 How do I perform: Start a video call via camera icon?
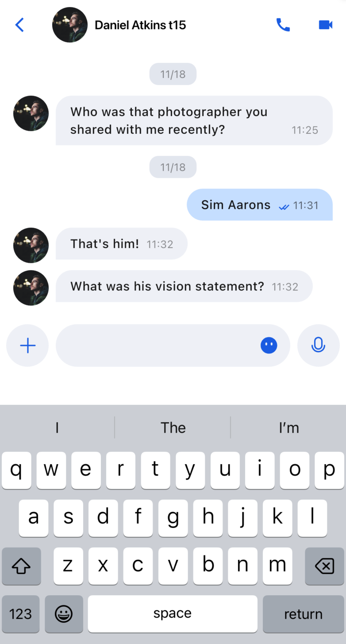pos(326,25)
